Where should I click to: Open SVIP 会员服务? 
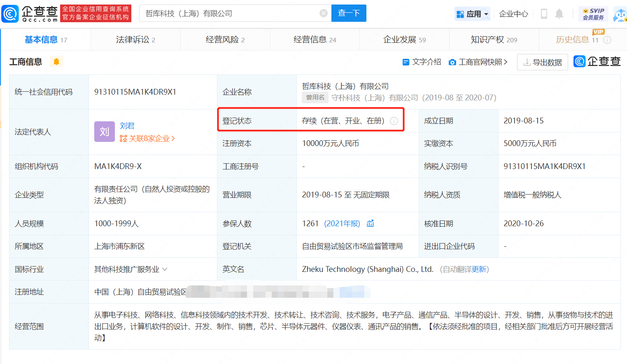tap(593, 14)
